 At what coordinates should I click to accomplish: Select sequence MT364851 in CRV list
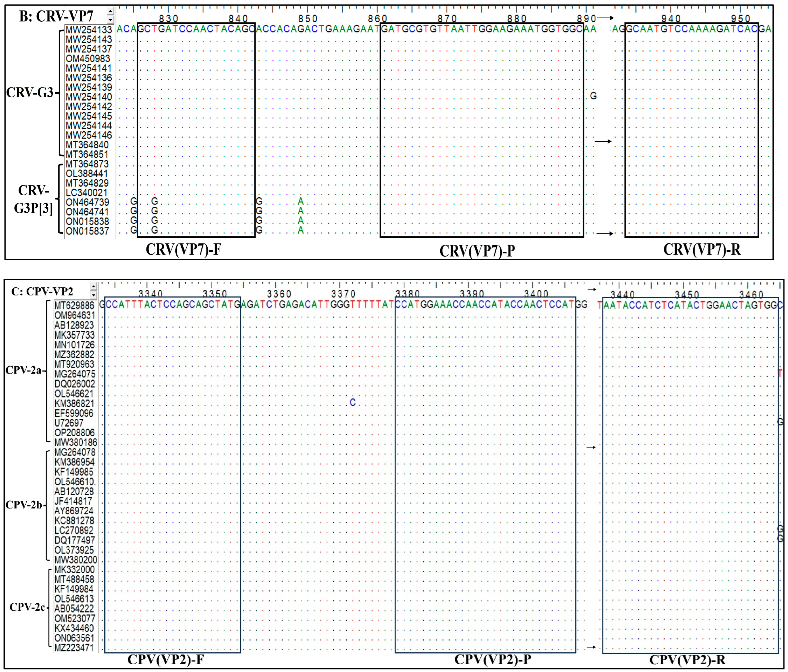(87, 155)
